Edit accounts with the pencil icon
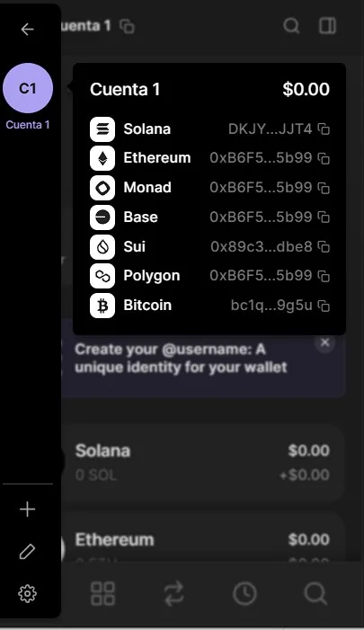 point(27,551)
